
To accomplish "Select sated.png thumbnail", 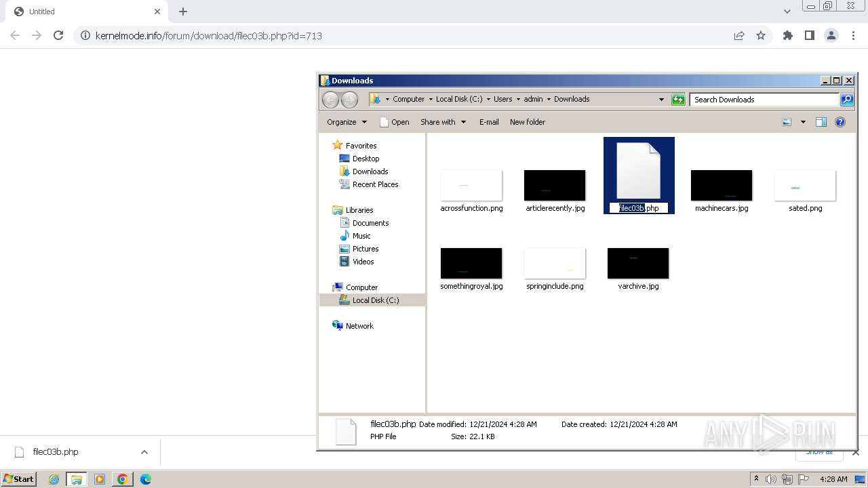I will 805,186.
